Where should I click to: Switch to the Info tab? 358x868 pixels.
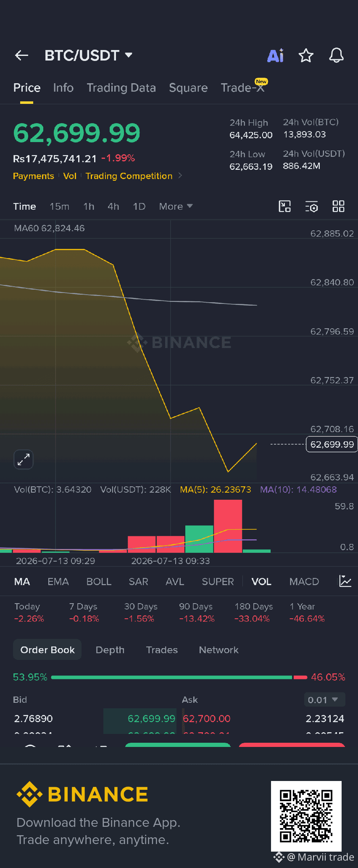coord(63,88)
